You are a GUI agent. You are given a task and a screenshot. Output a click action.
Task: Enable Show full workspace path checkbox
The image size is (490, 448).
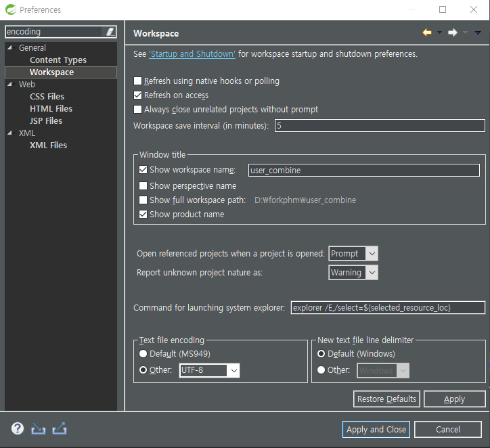tap(143, 200)
